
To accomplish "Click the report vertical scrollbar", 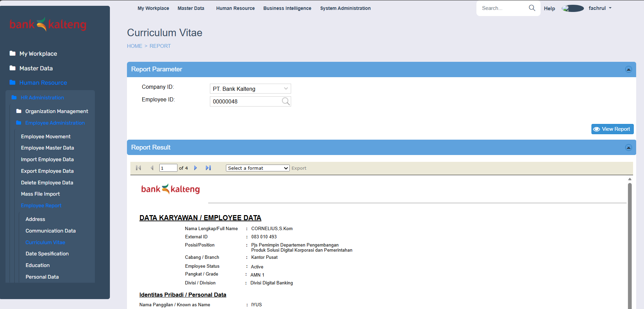I will tap(630, 239).
